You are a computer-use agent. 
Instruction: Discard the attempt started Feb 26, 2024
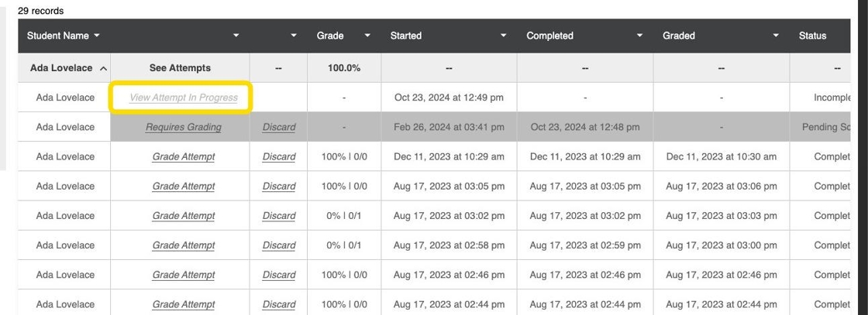(x=279, y=127)
